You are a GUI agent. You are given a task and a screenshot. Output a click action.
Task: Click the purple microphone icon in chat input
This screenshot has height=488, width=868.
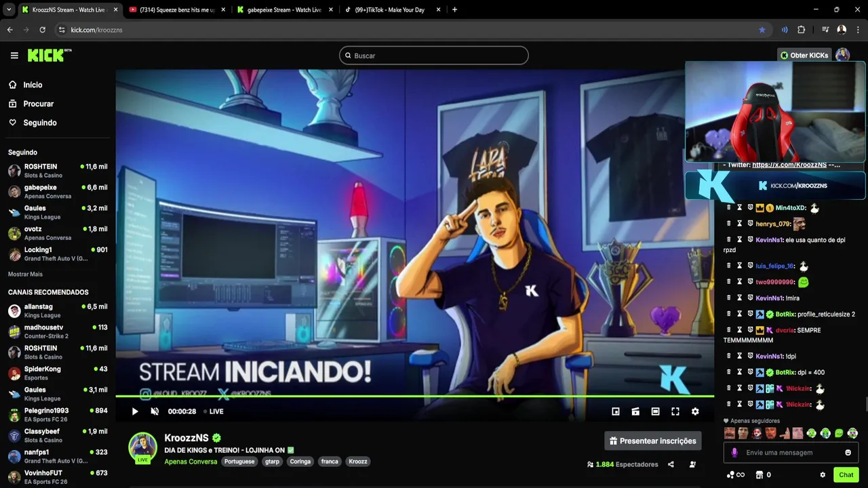click(x=734, y=453)
